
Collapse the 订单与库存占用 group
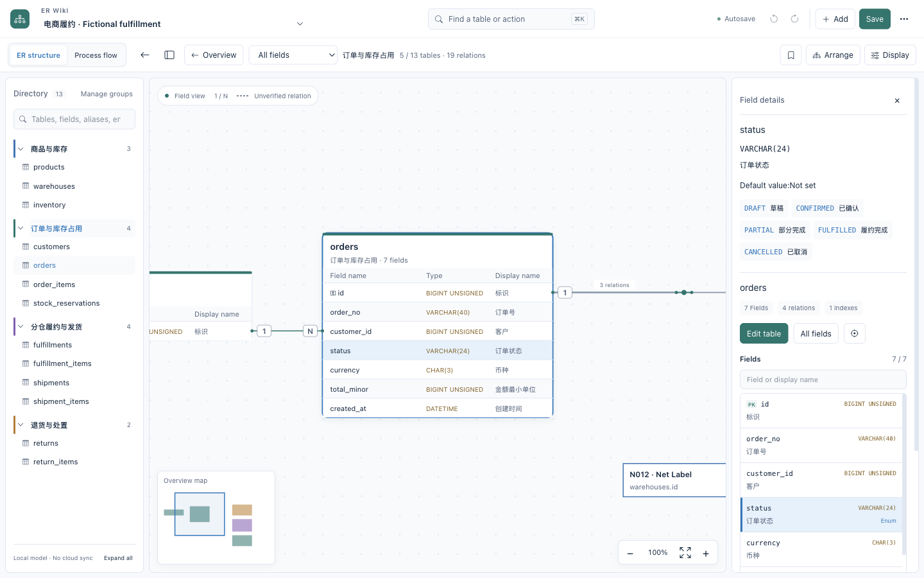[x=21, y=229]
